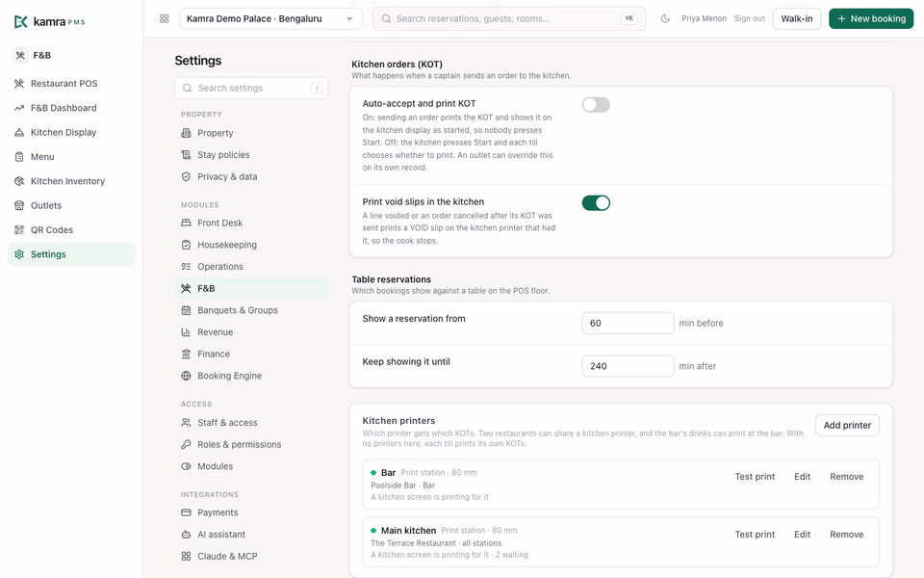Image resolution: width=924 pixels, height=578 pixels.
Task: Toggle dark mode moon icon
Action: click(665, 19)
